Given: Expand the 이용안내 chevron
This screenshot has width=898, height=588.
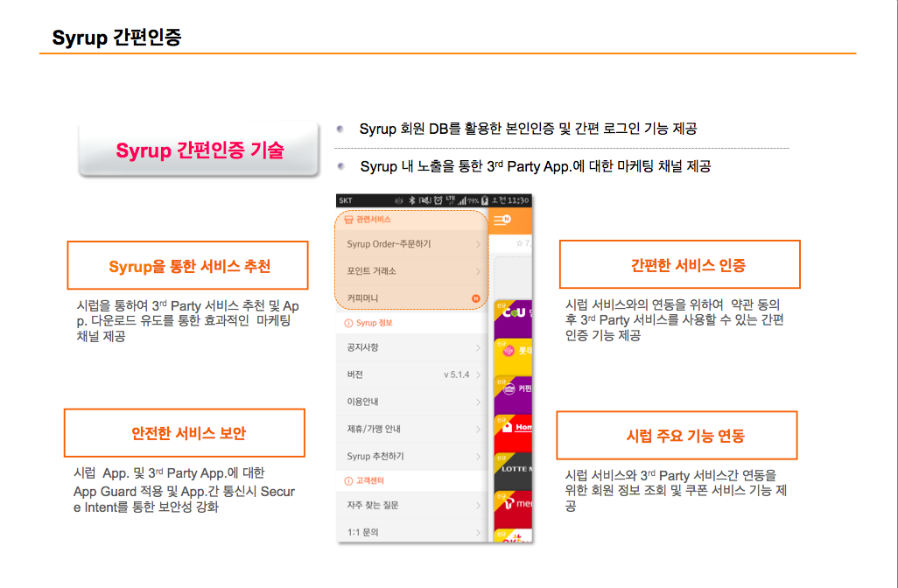Looking at the screenshot, I should pos(478,402).
